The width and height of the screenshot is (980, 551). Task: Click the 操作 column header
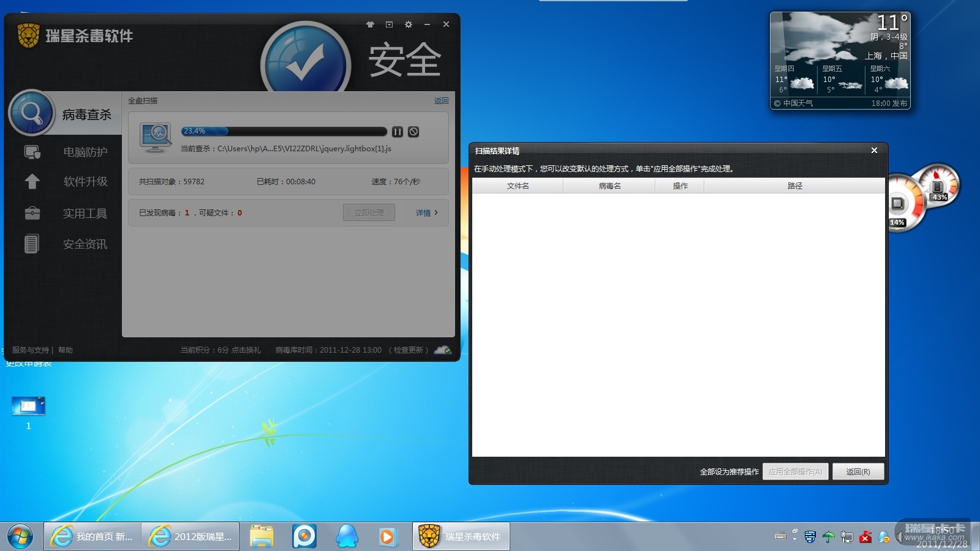coord(680,186)
